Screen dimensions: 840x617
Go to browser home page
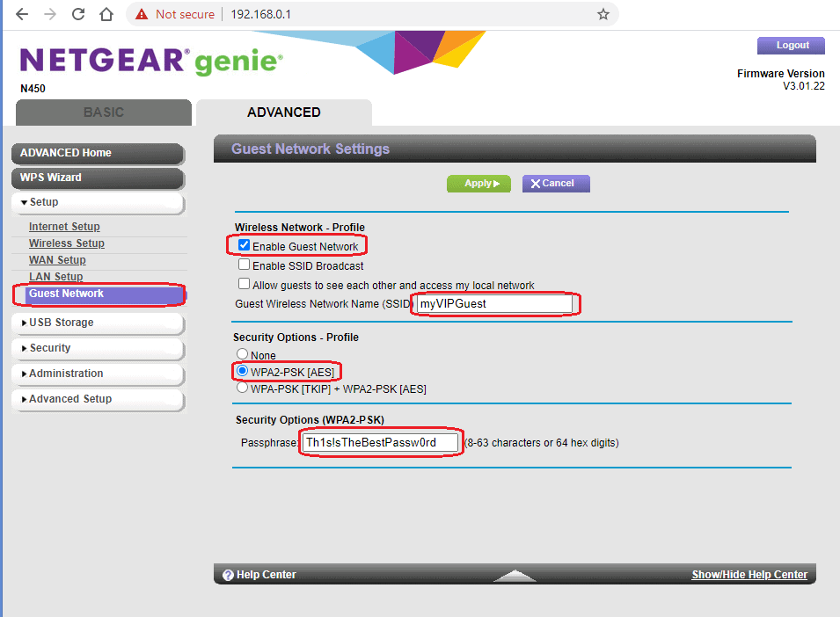point(106,14)
